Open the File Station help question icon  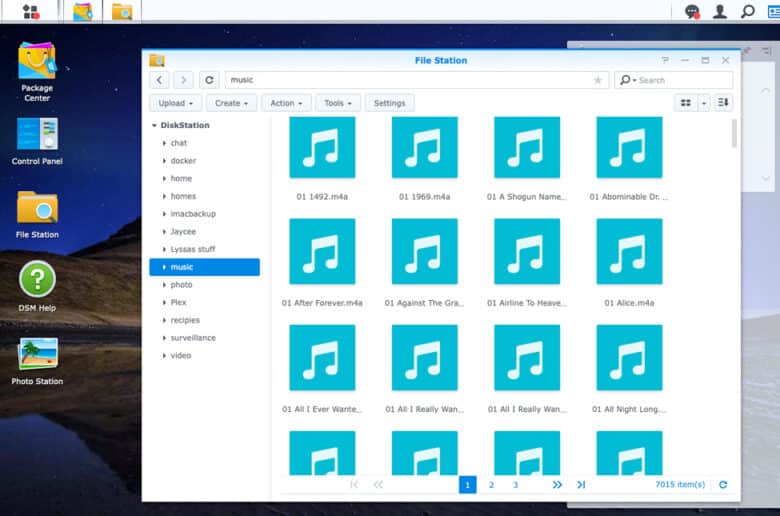(x=665, y=60)
